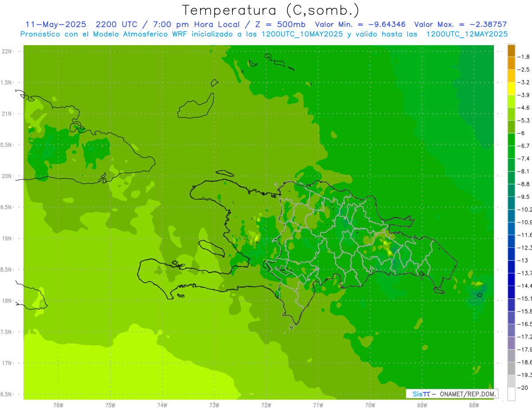Screen dimensions: 532x411
Task: Click the "-7.4" colorbar value
Action: coord(524,158)
